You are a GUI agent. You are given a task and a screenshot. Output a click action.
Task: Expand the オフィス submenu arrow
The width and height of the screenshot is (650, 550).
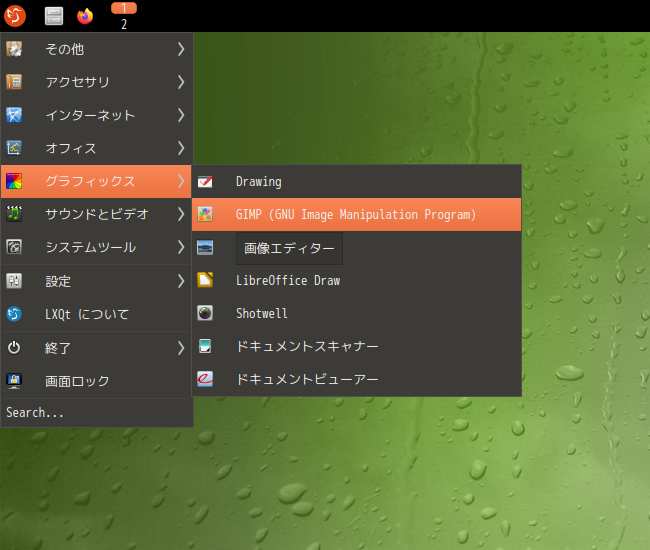coord(181,148)
